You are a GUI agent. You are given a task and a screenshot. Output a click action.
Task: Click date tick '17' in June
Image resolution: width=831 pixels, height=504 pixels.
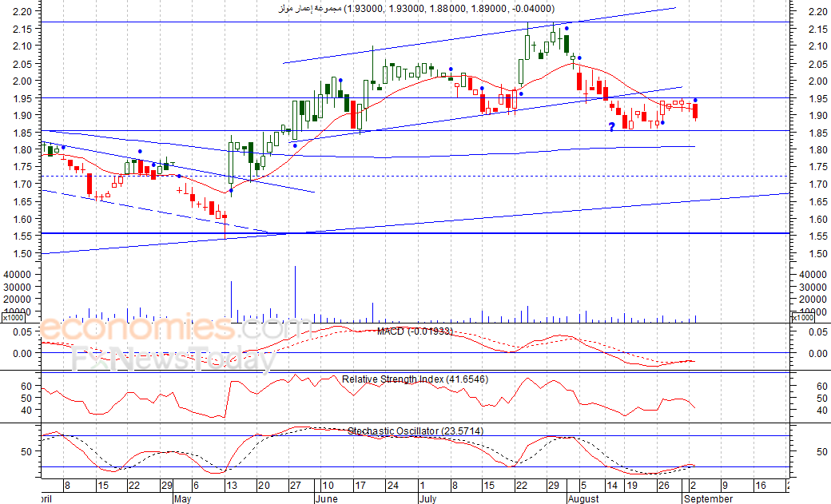[x=360, y=486]
